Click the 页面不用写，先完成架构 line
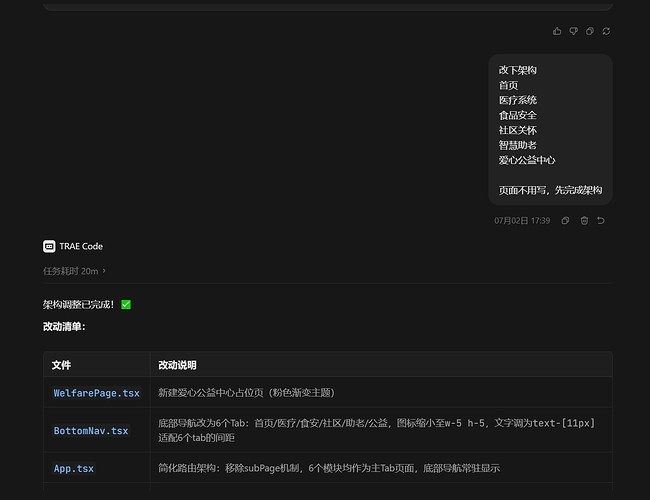This screenshot has height=500, width=650. (550, 190)
